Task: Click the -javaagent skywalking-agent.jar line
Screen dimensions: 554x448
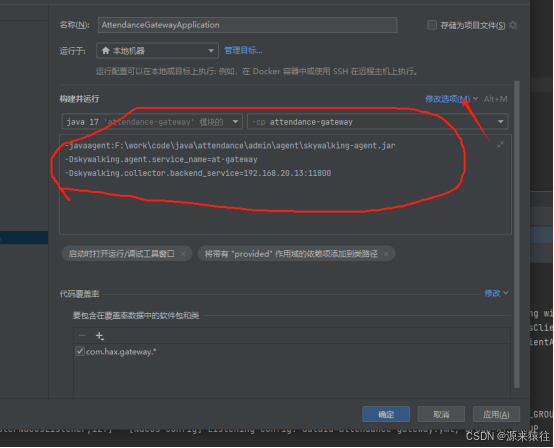Action: click(230, 146)
